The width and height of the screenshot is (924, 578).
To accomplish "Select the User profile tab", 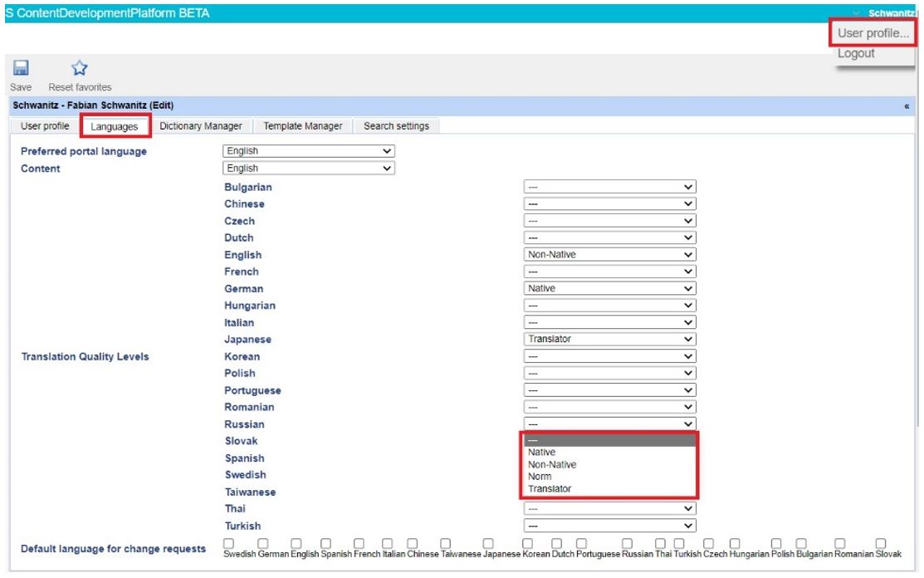I will [x=45, y=126].
